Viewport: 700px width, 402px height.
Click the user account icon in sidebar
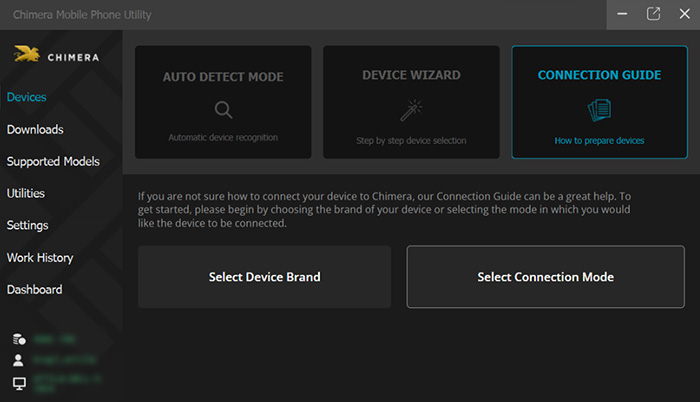(x=18, y=360)
